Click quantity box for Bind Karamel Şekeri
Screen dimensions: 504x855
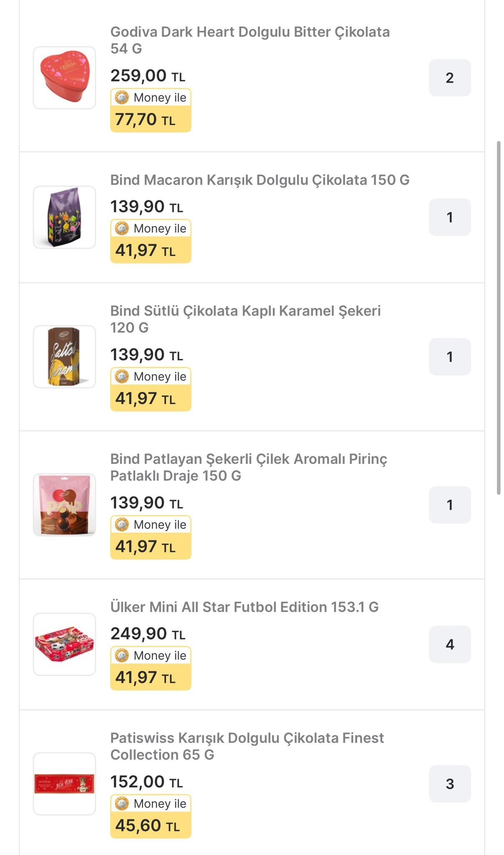point(450,357)
